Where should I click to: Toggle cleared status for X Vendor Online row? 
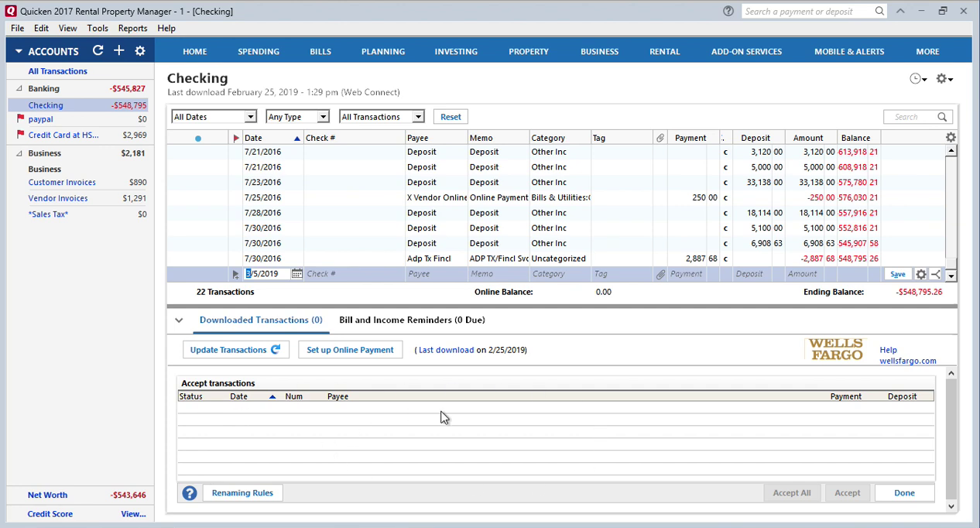tap(725, 197)
